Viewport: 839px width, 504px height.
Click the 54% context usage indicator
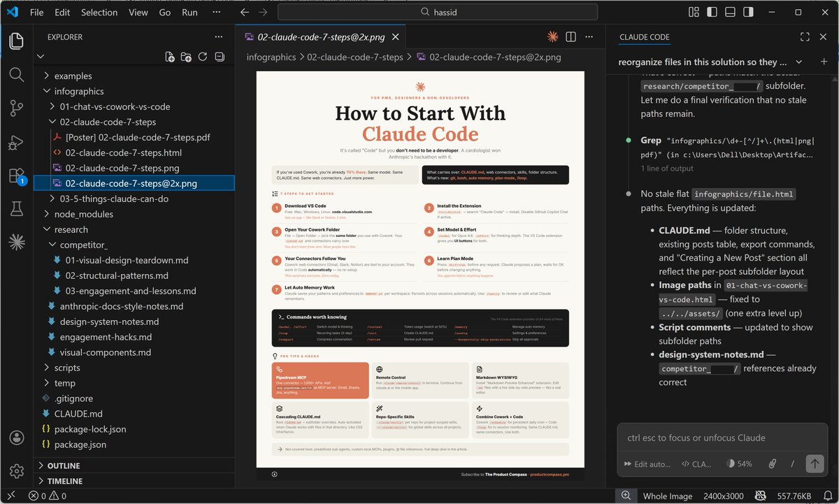[740, 463]
